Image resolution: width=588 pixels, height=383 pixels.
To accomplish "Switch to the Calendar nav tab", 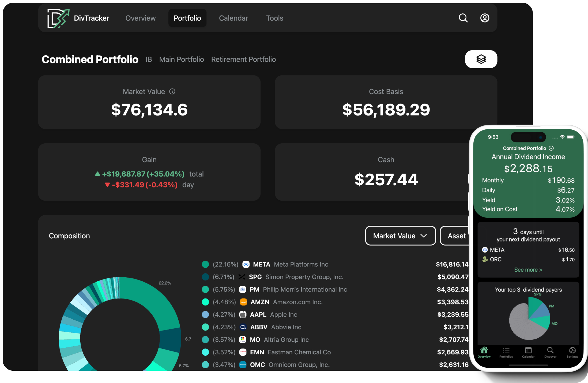I will (233, 18).
